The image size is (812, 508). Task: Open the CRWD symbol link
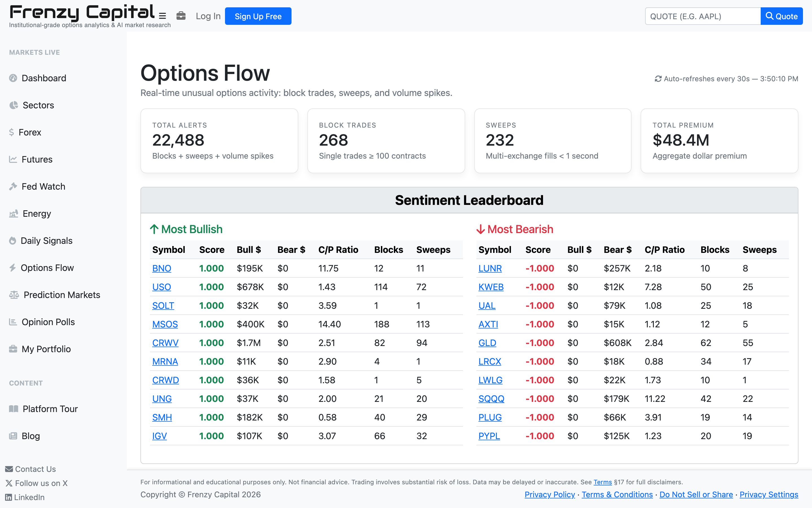pos(166,380)
